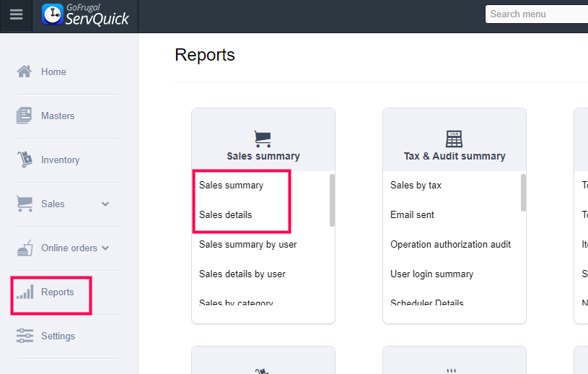This screenshot has height=374, width=588.
Task: Click the Sales summary card scrollbar
Action: pyautogui.click(x=332, y=199)
